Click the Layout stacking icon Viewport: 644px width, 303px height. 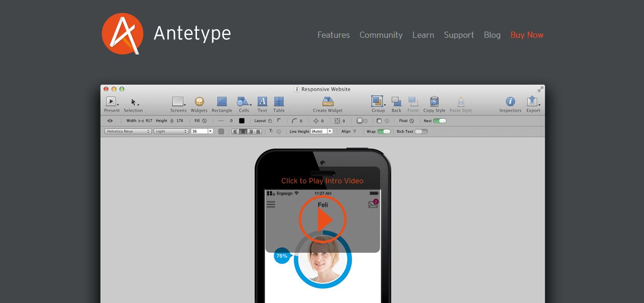click(x=270, y=121)
